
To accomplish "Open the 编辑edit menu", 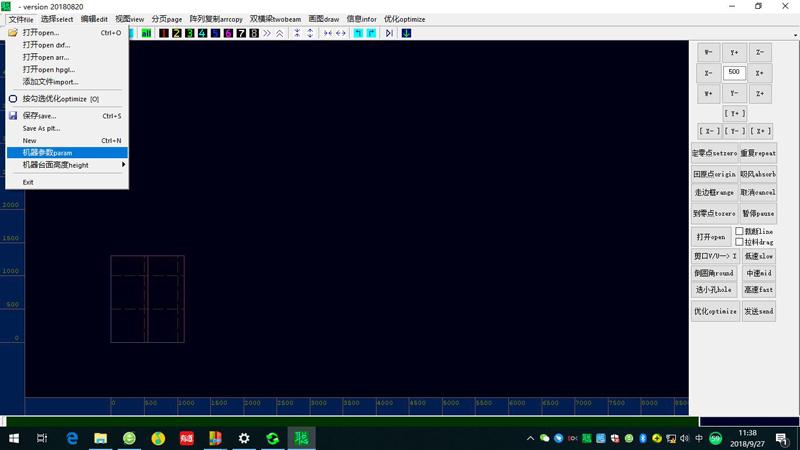I will click(94, 19).
